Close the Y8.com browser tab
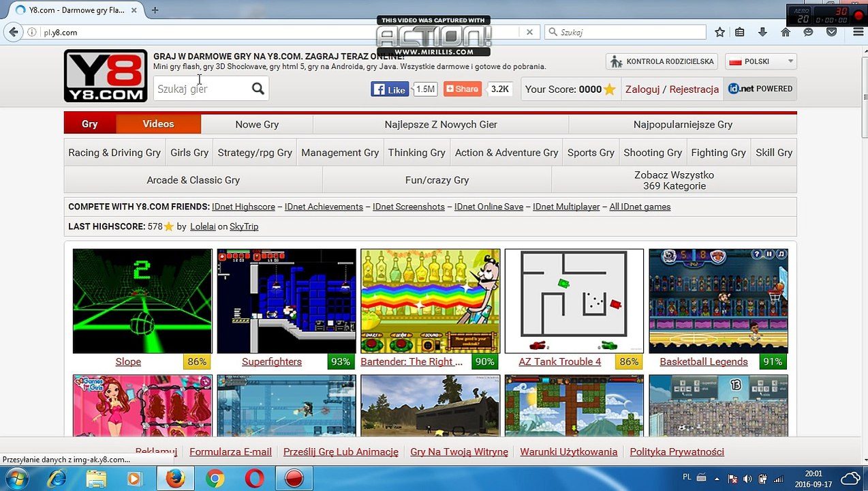The height and width of the screenshot is (491, 868). [x=134, y=10]
